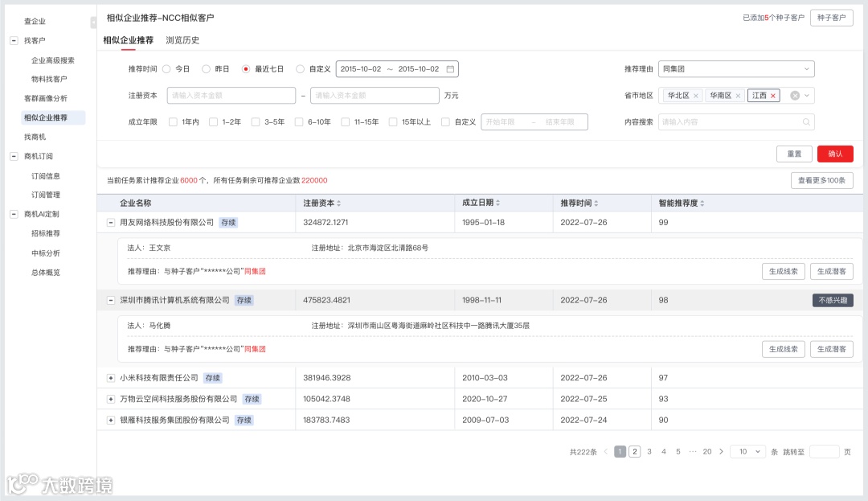
Task: Click the red 确认 button
Action: pyautogui.click(x=835, y=154)
